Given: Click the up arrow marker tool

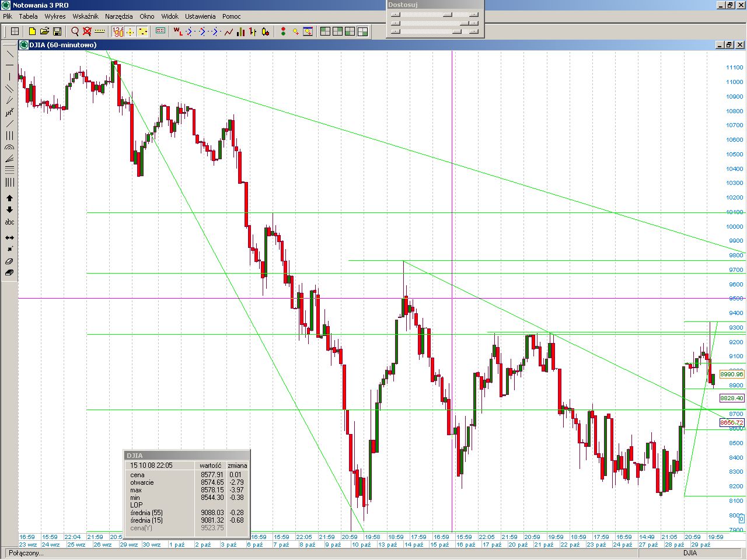Looking at the screenshot, I should [x=9, y=198].
